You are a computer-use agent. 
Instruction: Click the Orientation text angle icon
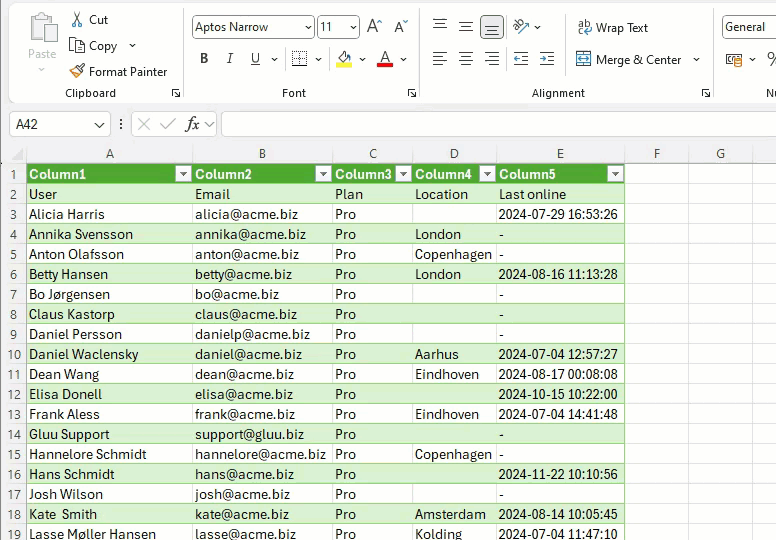(521, 27)
